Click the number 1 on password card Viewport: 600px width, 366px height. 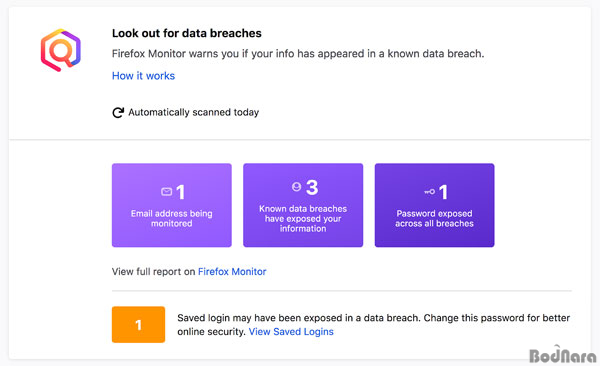(x=443, y=192)
